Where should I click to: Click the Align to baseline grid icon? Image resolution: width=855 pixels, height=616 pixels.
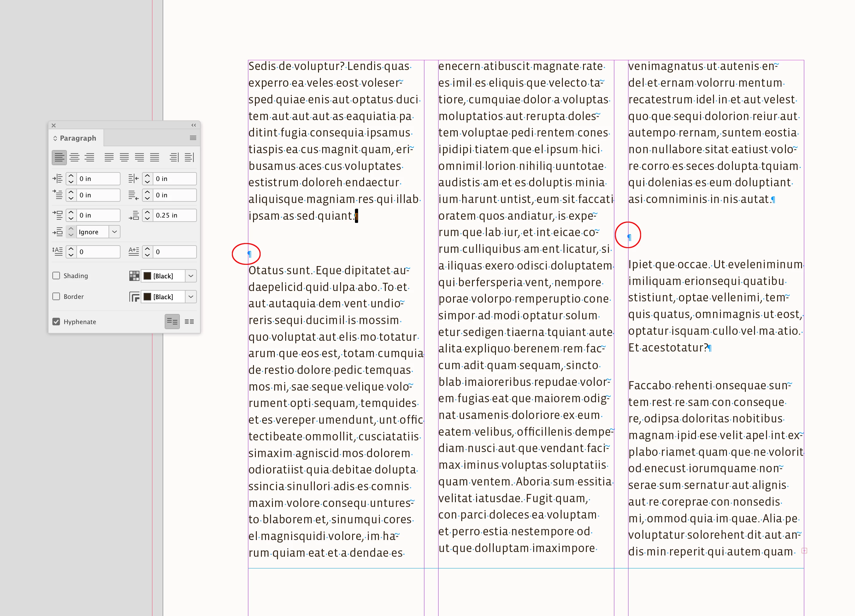[189, 321]
